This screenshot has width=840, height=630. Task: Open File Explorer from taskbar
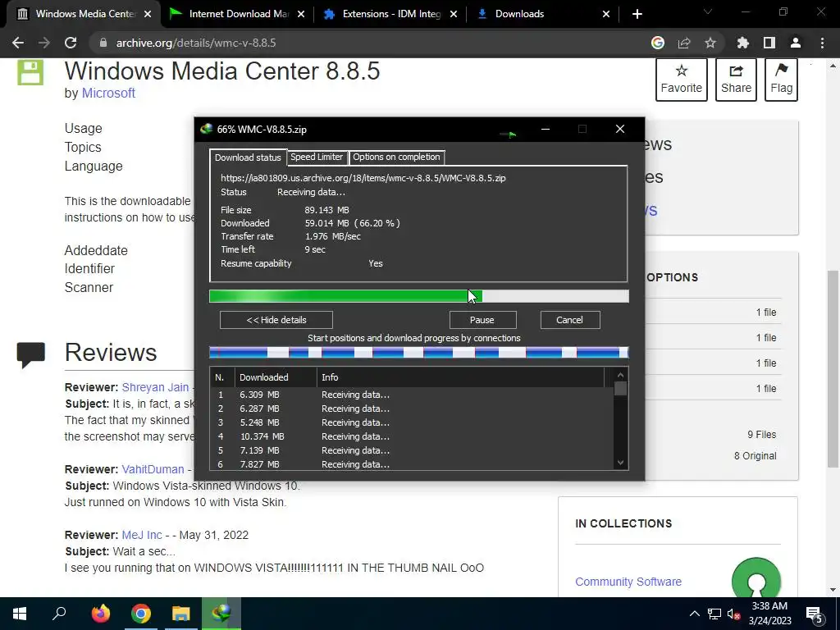[x=181, y=614]
